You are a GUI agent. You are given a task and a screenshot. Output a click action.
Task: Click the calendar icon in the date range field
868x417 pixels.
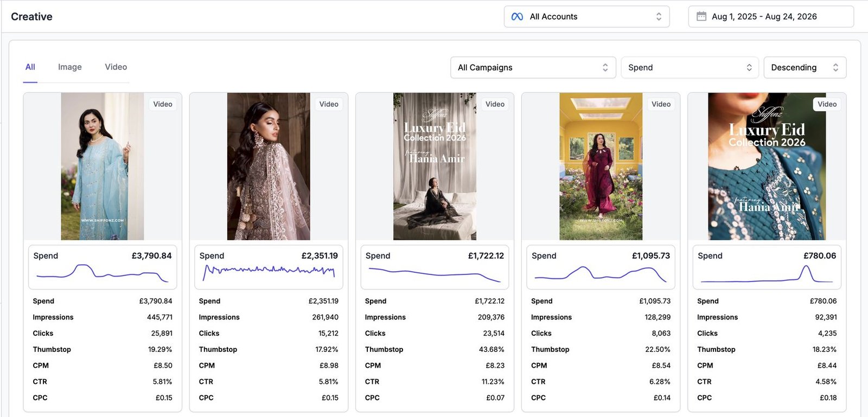701,16
